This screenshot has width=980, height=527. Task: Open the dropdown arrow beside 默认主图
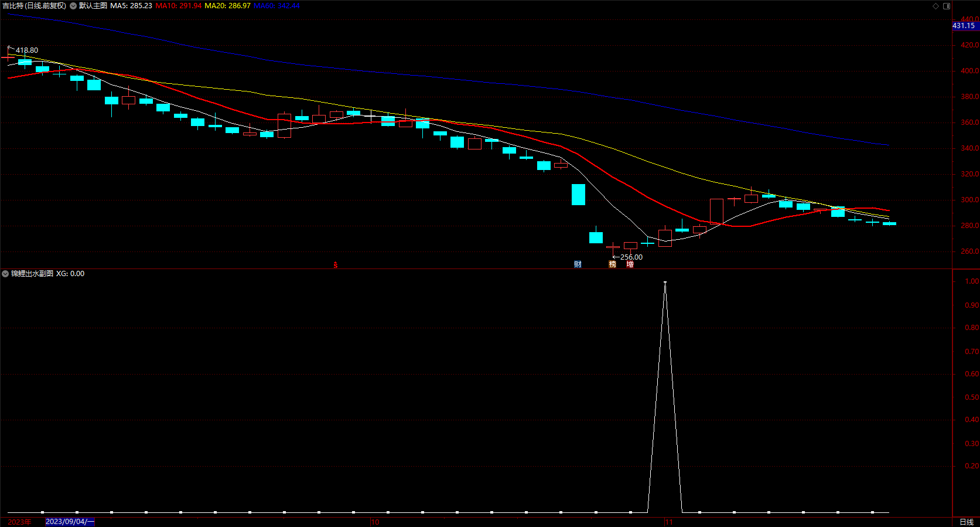click(x=73, y=6)
